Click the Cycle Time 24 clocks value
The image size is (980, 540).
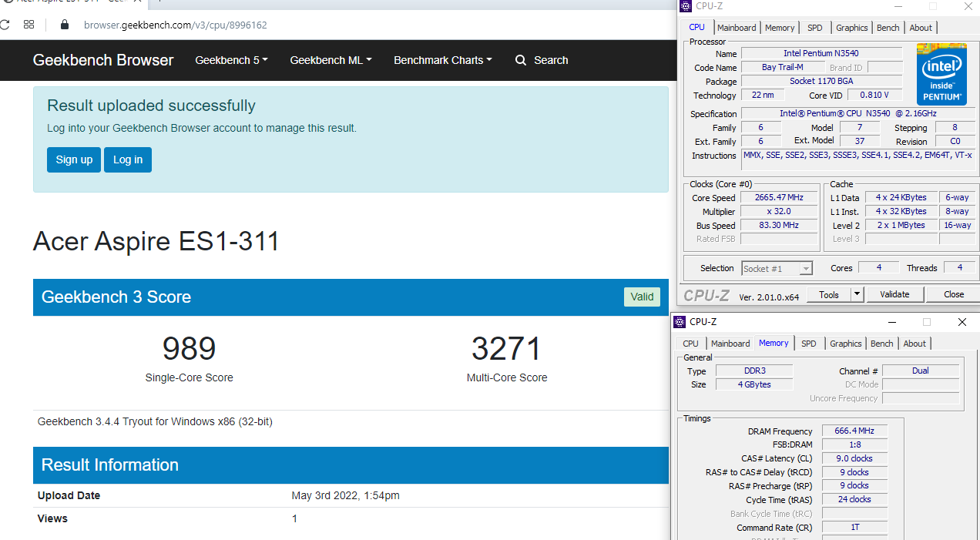854,500
